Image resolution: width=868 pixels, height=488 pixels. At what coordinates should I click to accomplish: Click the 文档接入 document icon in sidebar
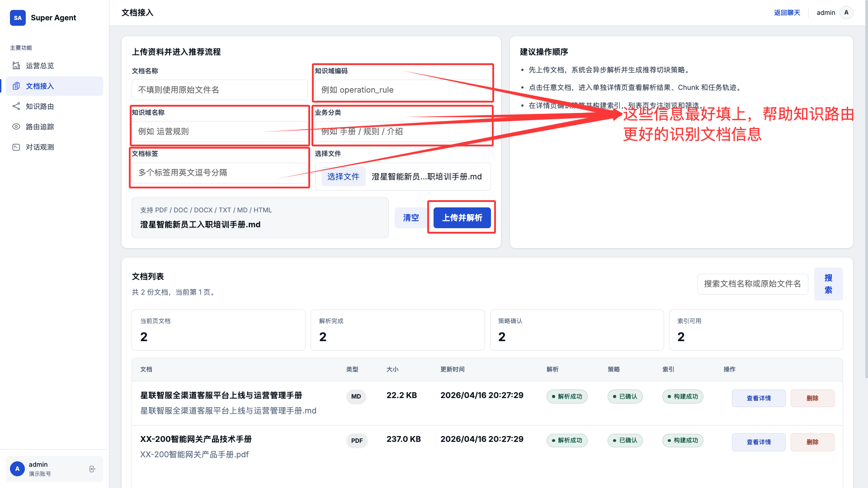click(x=16, y=86)
